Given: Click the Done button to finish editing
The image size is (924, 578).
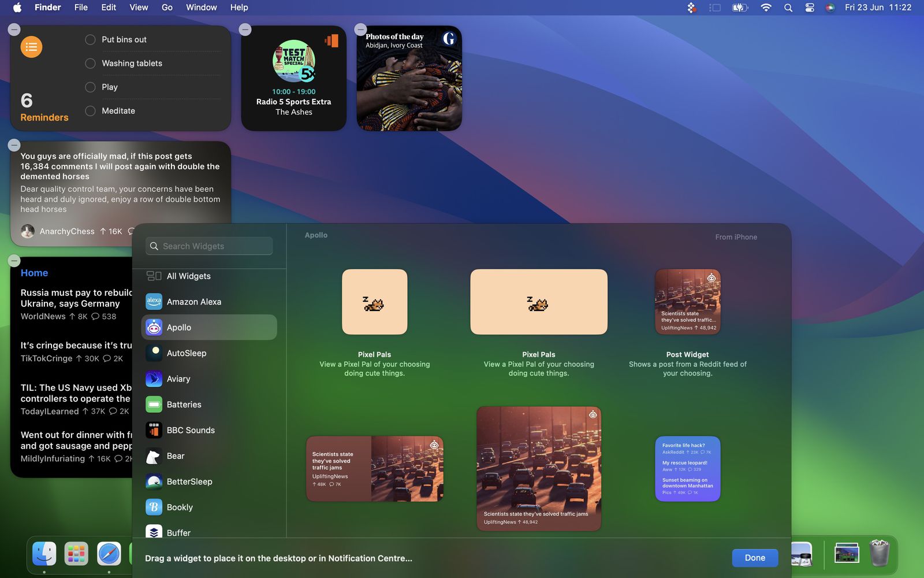Looking at the screenshot, I should [x=755, y=558].
